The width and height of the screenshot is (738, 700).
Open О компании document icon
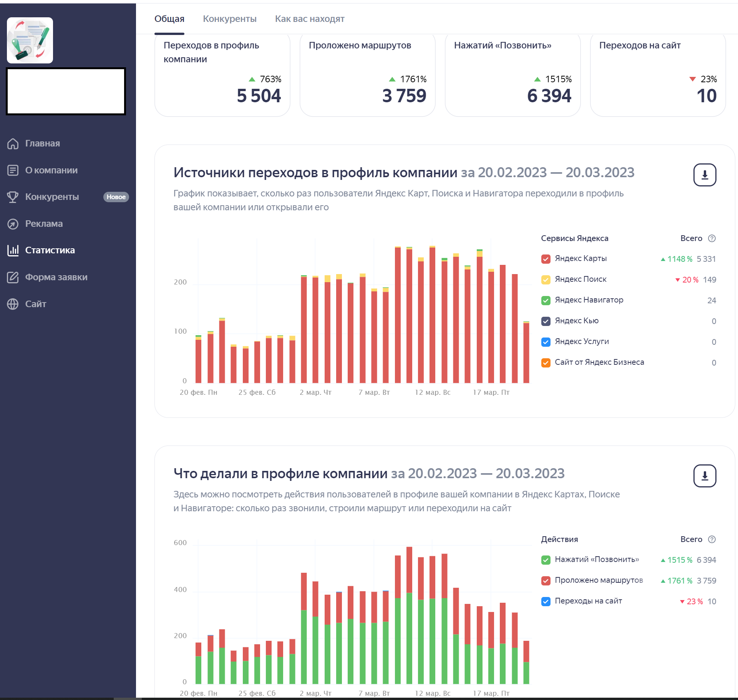[x=13, y=170]
